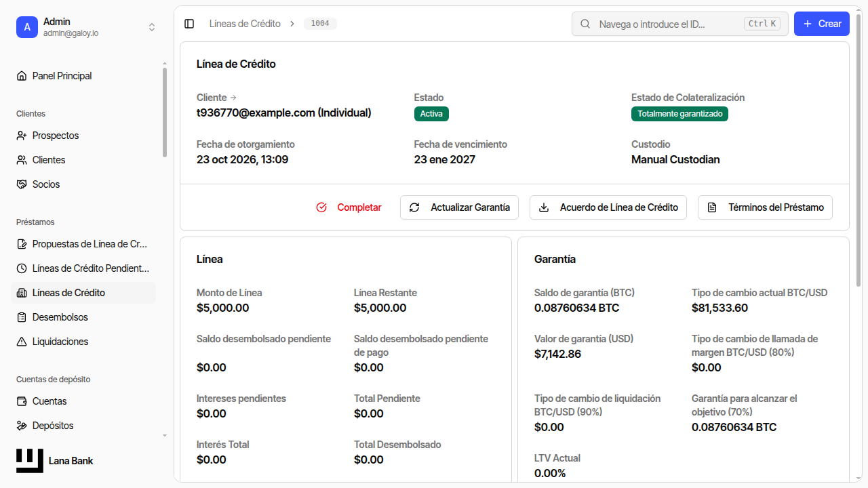This screenshot has height=488, width=868.
Task: Select the Socios handshake icon
Action: click(x=22, y=184)
